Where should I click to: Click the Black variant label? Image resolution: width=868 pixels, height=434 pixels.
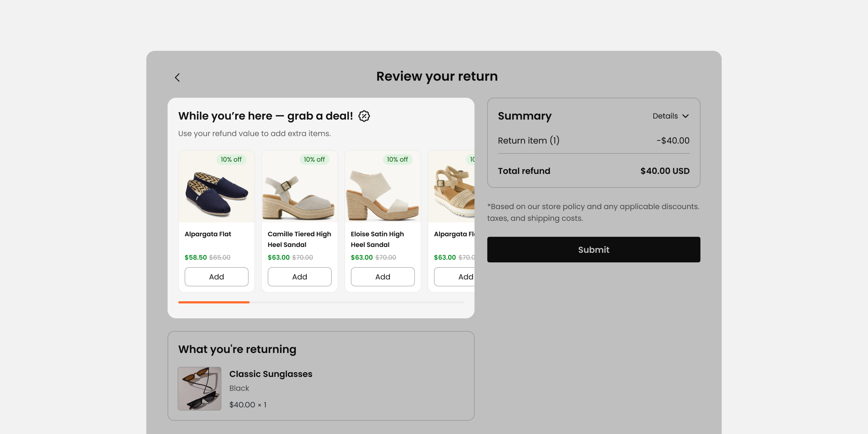pos(239,388)
